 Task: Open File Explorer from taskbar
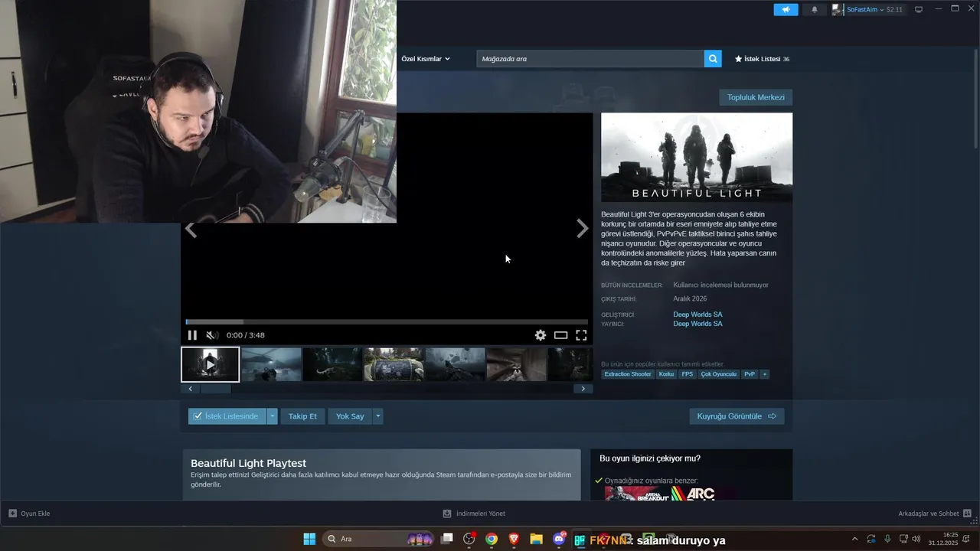coord(536,539)
